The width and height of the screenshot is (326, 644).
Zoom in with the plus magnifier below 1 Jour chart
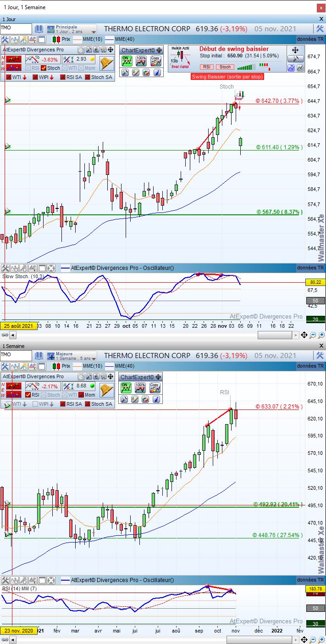pos(321,335)
